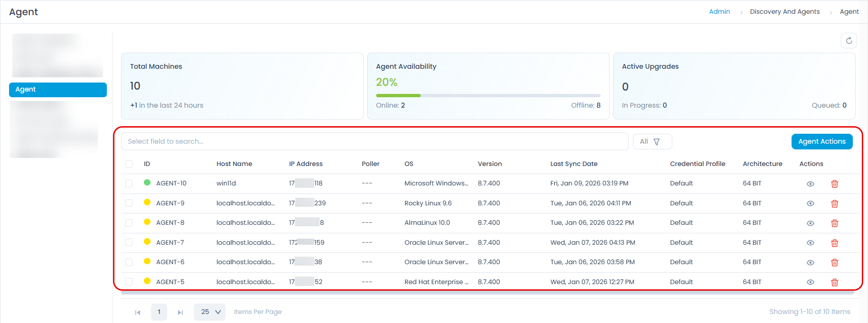Click the Agent Availability progress bar
Image resolution: width=868 pixels, height=323 pixels.
tap(488, 96)
